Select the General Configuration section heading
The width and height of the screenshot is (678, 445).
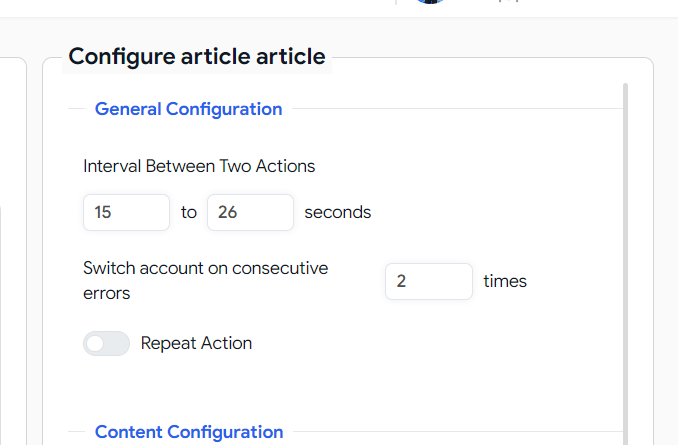click(189, 109)
